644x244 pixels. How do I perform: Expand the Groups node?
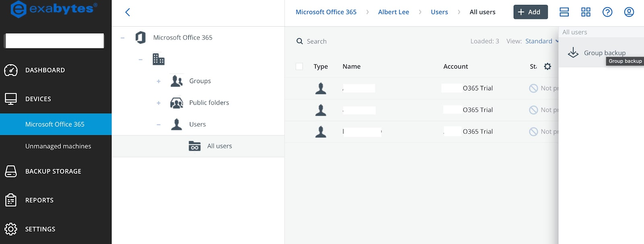click(159, 81)
